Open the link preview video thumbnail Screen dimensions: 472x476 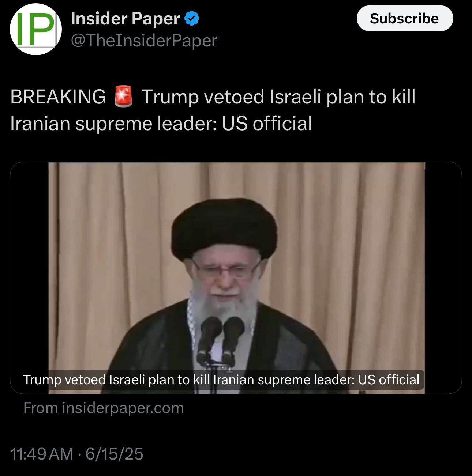[236, 278]
